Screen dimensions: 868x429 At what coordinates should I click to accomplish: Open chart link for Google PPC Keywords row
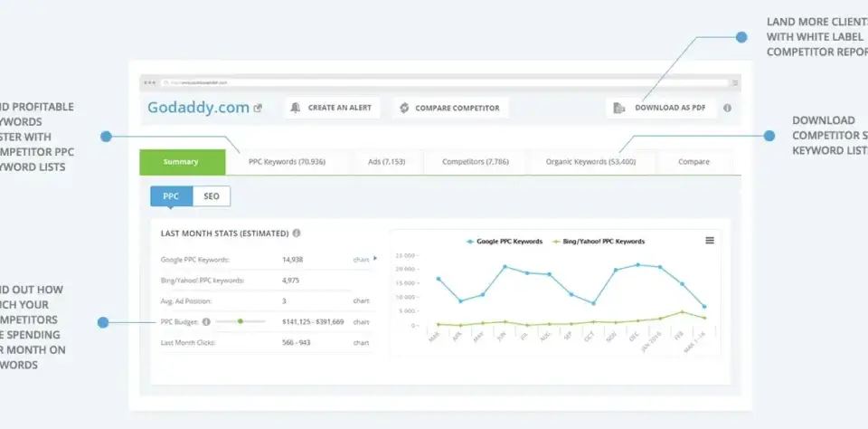(x=361, y=260)
